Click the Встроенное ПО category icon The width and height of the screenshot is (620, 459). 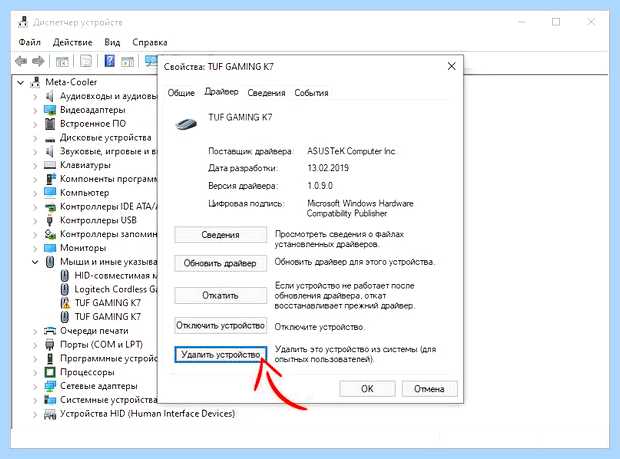(50, 124)
